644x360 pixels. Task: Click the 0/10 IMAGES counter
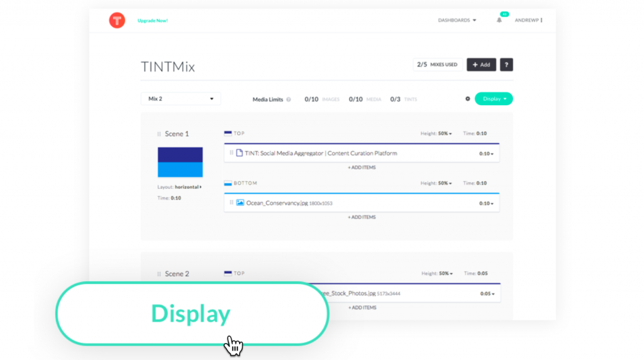coord(322,99)
